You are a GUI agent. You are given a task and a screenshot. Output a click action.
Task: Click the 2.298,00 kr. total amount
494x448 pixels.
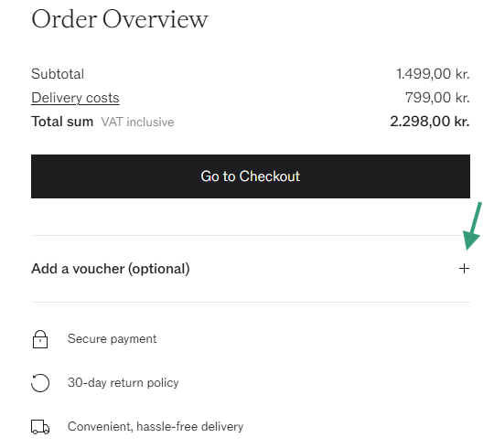click(x=430, y=122)
